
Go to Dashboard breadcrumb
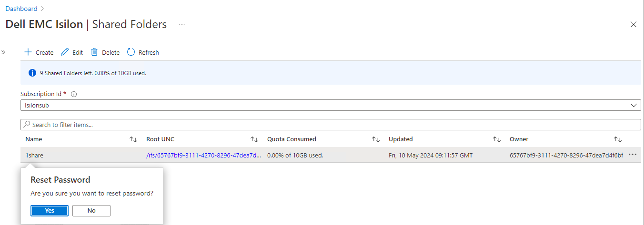(21, 9)
